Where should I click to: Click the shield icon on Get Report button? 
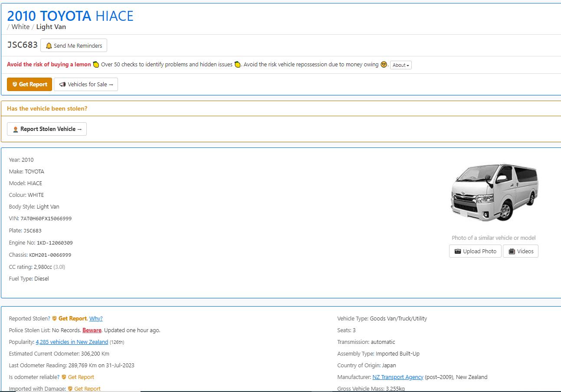(15, 85)
